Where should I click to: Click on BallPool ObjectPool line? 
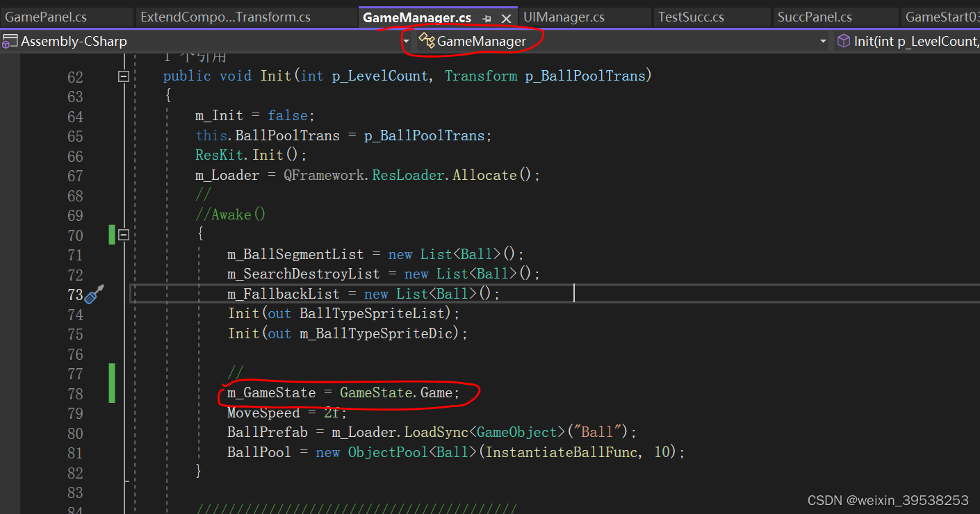456,453
